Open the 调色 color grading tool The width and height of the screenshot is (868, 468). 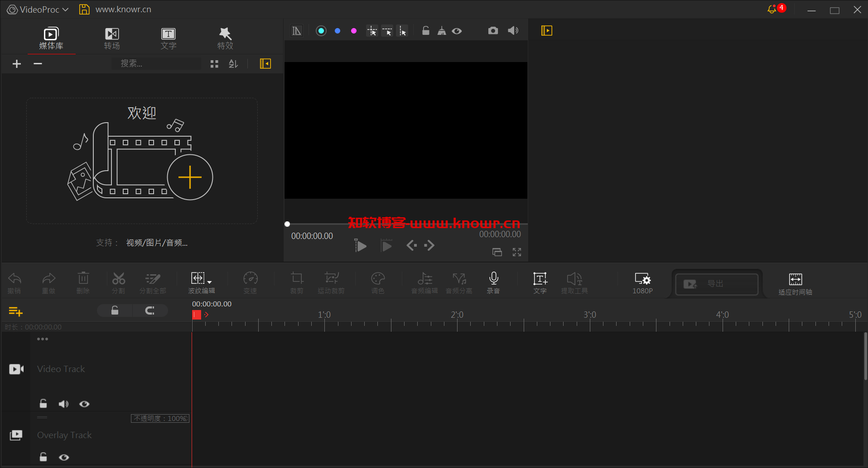378,283
